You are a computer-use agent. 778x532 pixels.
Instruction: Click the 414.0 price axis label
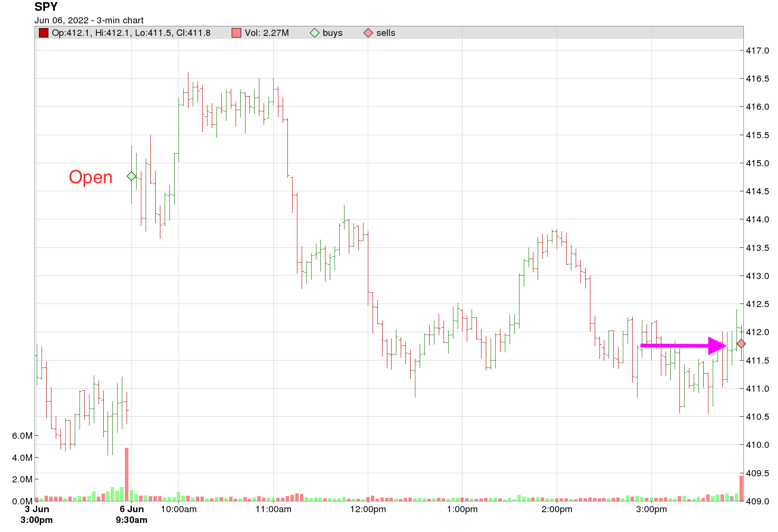(758, 219)
